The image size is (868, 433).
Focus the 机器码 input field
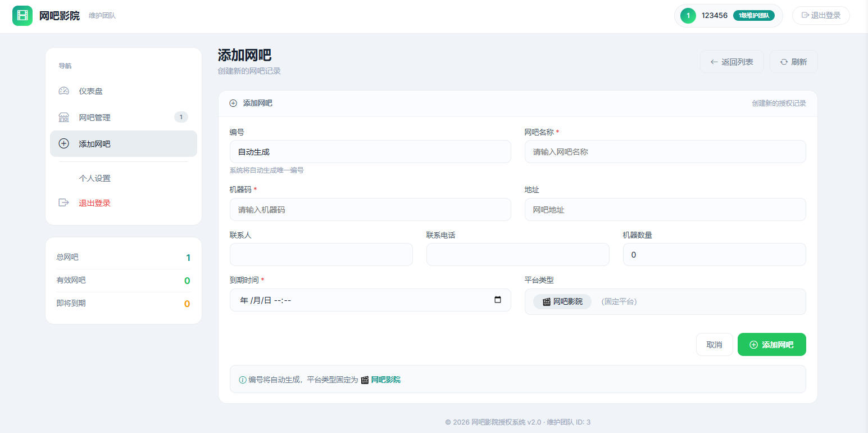[370, 210]
